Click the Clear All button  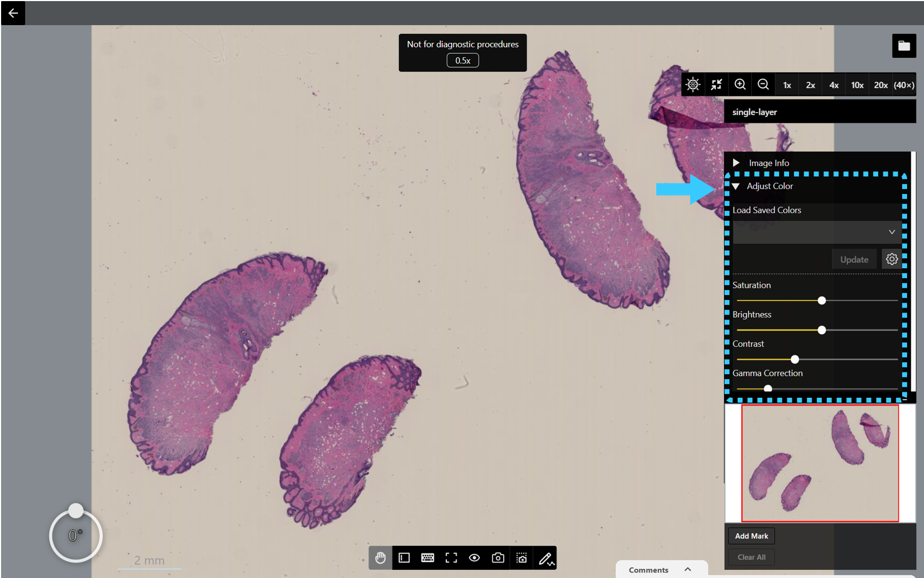click(751, 557)
